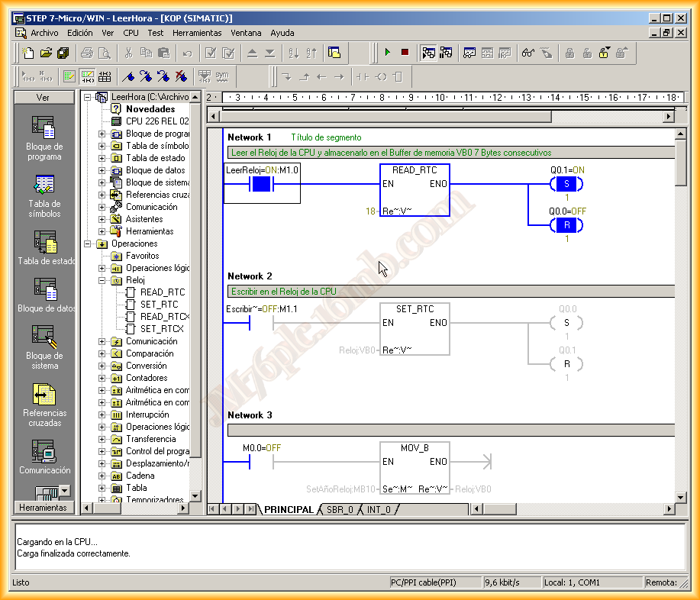
Task: Toggle network comments display button
Action: tap(87, 76)
